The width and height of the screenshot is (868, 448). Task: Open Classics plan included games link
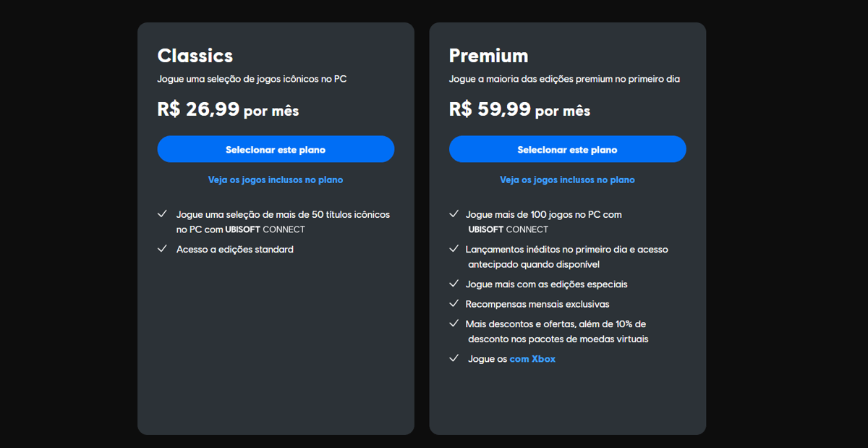tap(276, 179)
